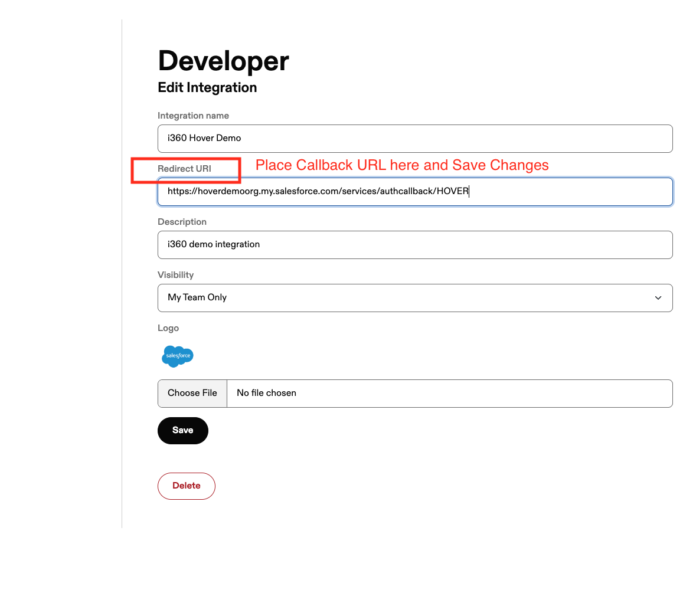This screenshot has height=616, width=683.
Task: Click the 'Visibility' field label
Action: click(x=175, y=275)
